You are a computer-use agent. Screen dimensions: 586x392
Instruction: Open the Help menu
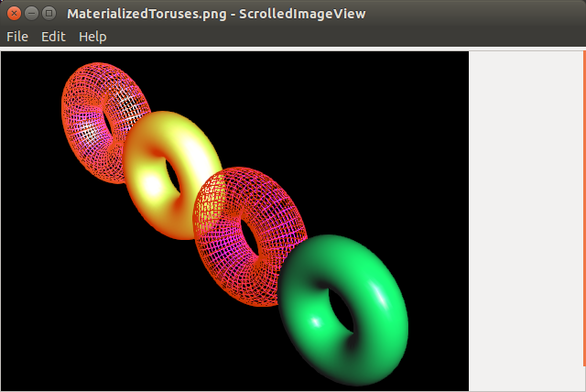[92, 37]
